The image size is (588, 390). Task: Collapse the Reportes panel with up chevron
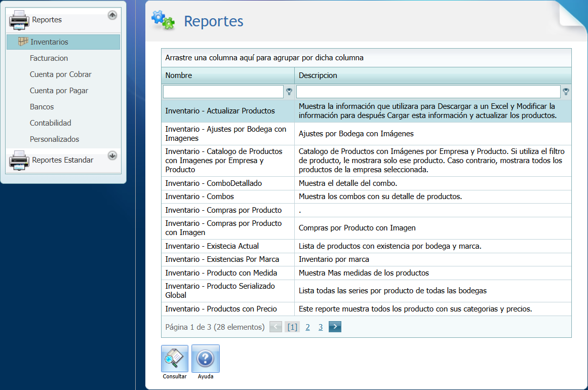pos(112,15)
